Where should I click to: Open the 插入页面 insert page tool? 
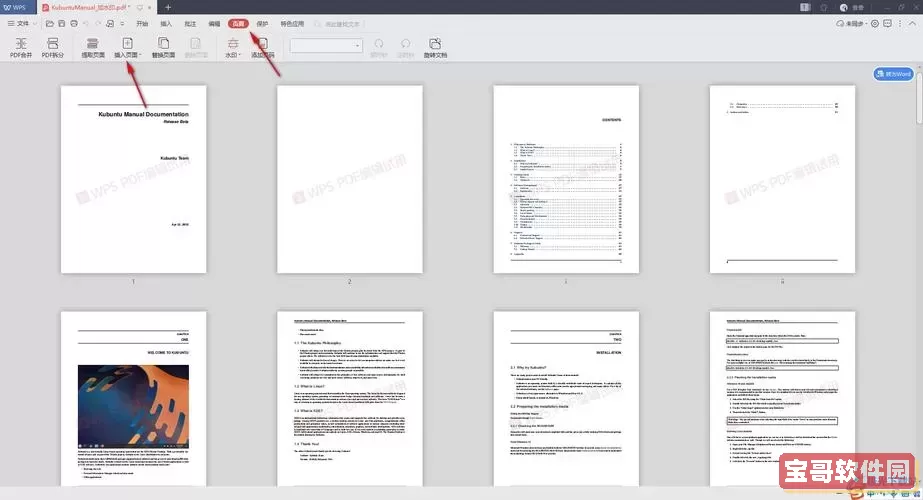(x=127, y=47)
